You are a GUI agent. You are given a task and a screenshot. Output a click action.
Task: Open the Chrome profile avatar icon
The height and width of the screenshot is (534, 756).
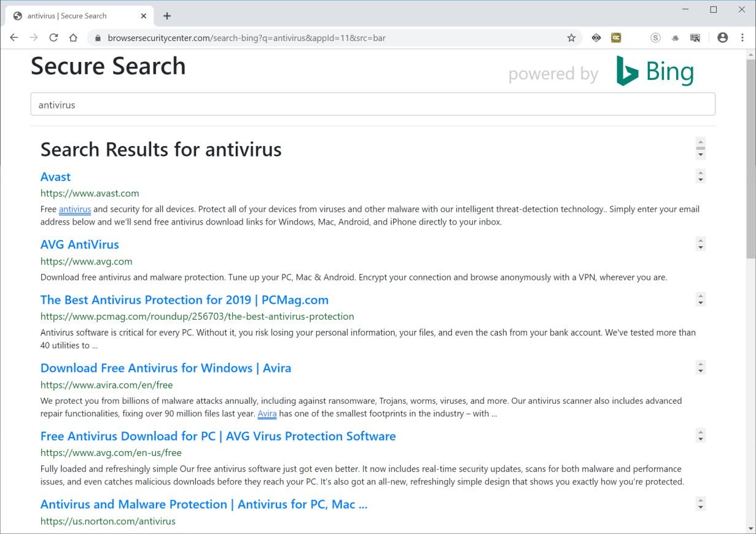[x=722, y=38]
